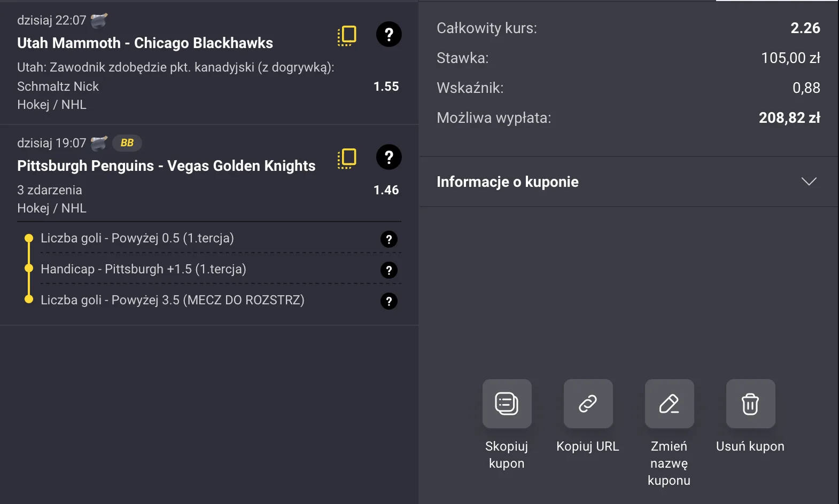The width and height of the screenshot is (839, 504).
Task: Open help icon beside Pittsburgh Penguins match
Action: tap(389, 157)
